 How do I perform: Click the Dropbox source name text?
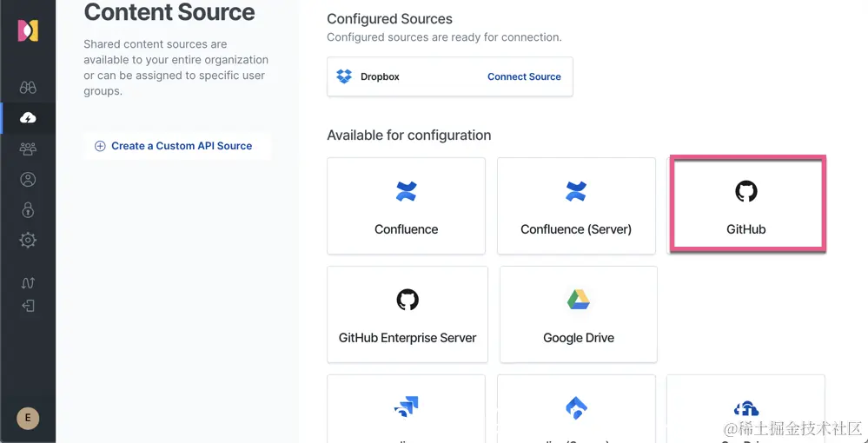click(380, 77)
